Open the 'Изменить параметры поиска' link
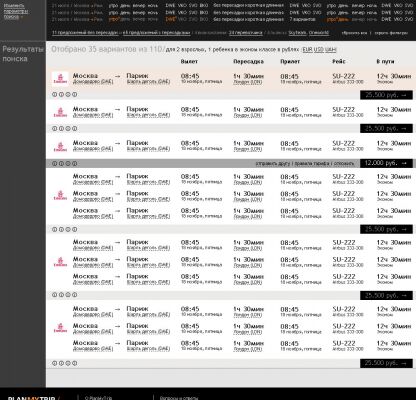The image size is (416, 400). coord(16,11)
